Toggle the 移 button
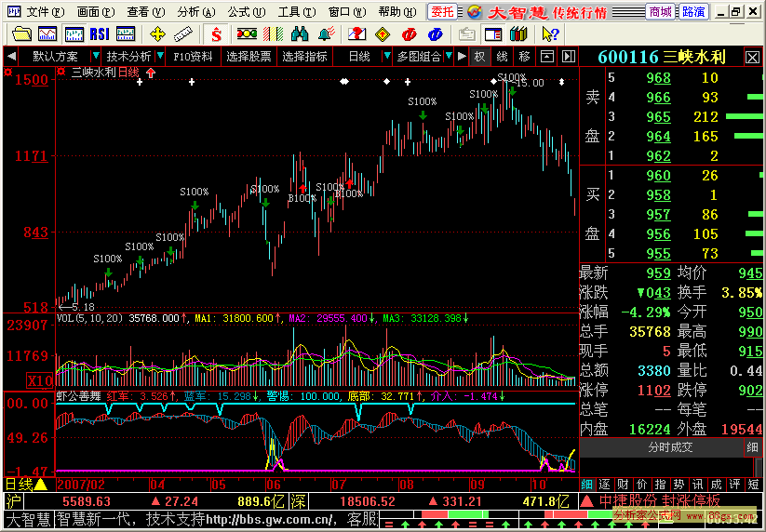 [x=525, y=57]
